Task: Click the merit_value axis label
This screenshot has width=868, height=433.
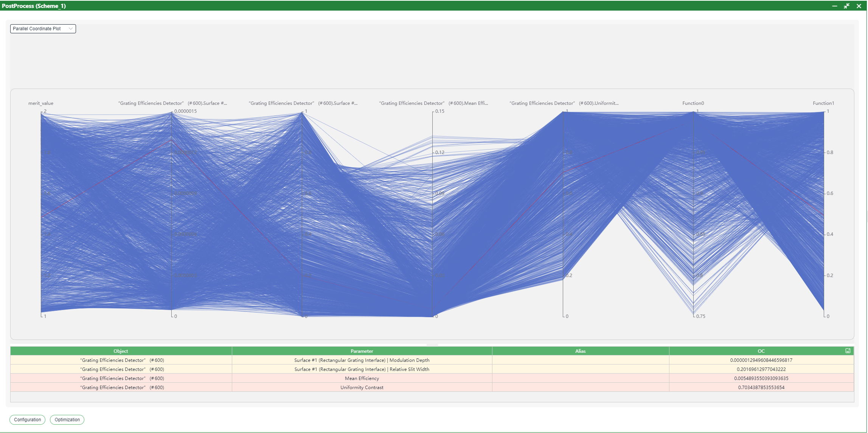Action: pos(41,103)
